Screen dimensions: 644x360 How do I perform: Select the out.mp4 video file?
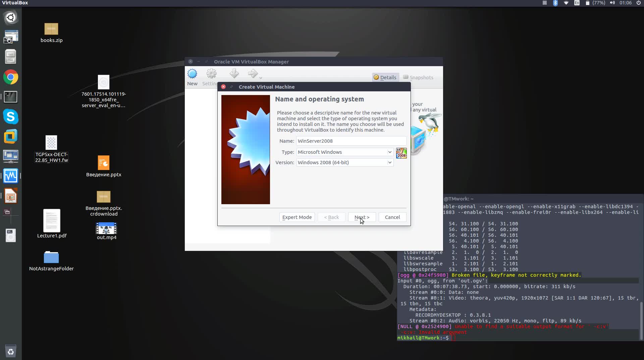(107, 231)
